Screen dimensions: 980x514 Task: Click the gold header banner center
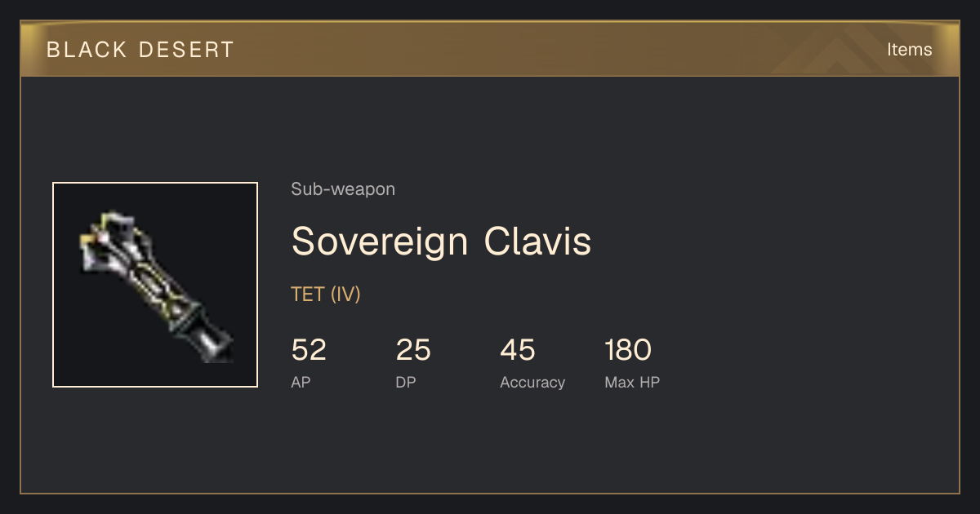[x=490, y=49]
